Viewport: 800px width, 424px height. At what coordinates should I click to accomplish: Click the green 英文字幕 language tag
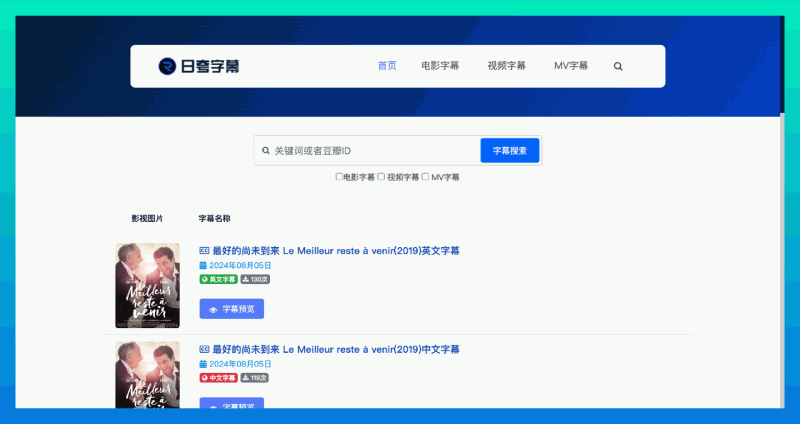tap(218, 279)
